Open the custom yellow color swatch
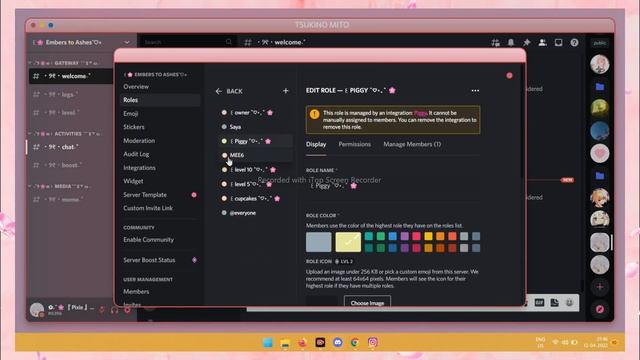The height and width of the screenshot is (360, 640). (348, 242)
